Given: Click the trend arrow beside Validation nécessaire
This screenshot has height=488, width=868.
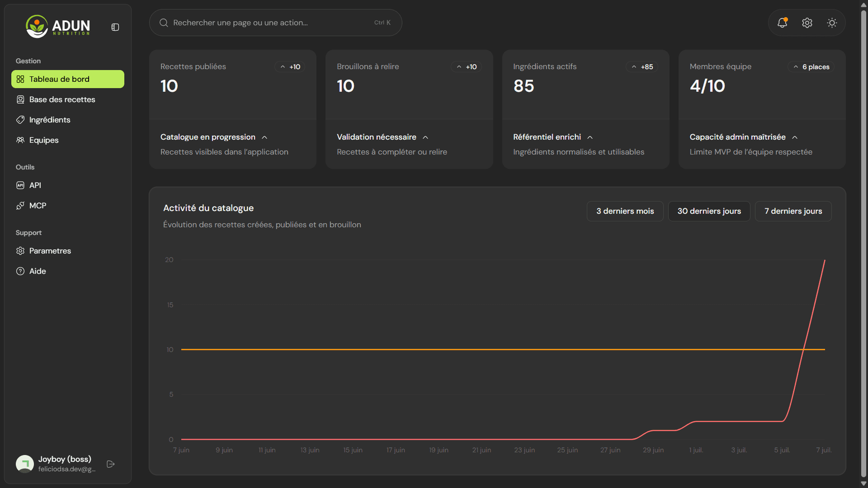Looking at the screenshot, I should point(425,137).
